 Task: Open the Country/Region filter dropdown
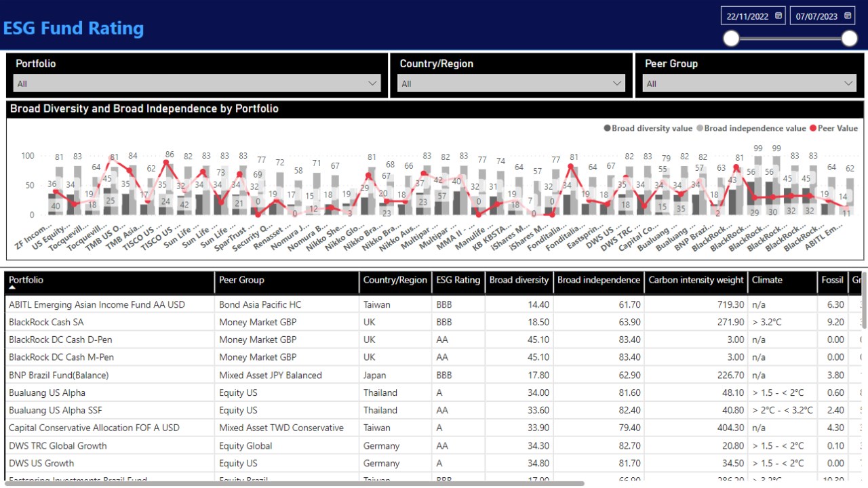click(x=511, y=83)
